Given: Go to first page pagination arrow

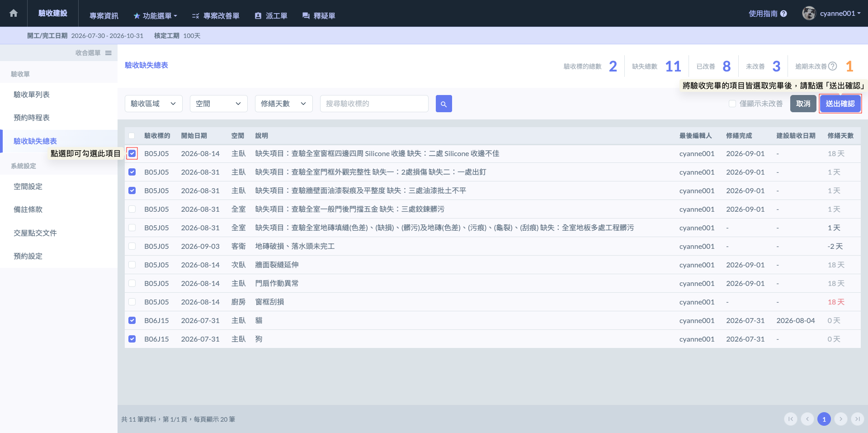Looking at the screenshot, I should click(790, 419).
